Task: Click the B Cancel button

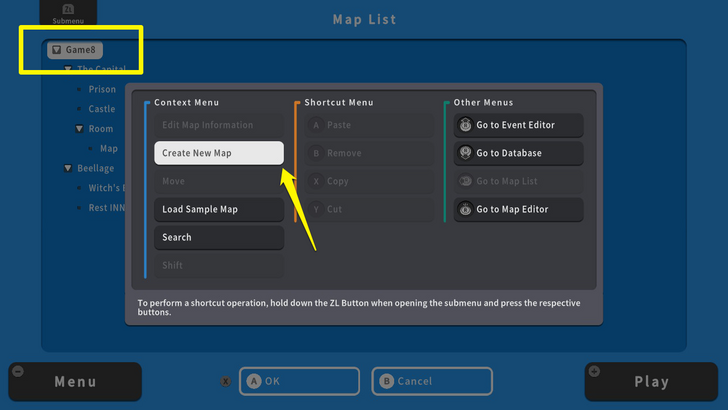Action: (x=432, y=381)
